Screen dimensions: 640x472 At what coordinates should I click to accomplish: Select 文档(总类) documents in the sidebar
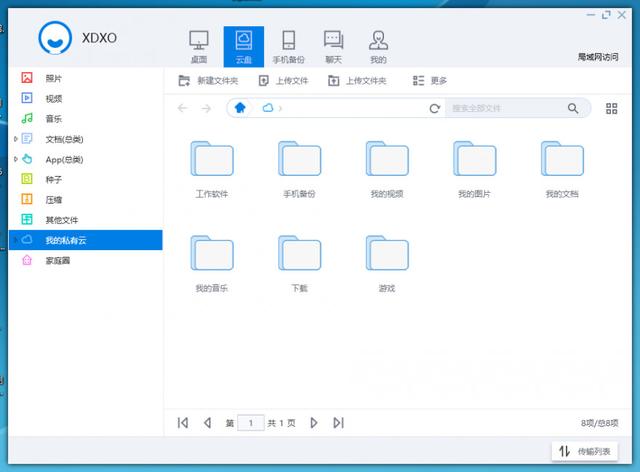coord(86,139)
